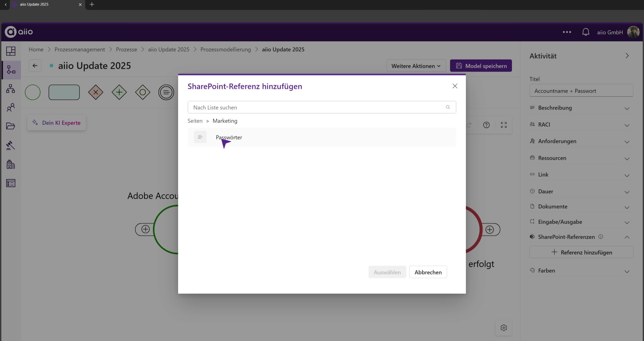This screenshot has width=644, height=341.
Task: Open the list report sidebar icon
Action: [11, 183]
